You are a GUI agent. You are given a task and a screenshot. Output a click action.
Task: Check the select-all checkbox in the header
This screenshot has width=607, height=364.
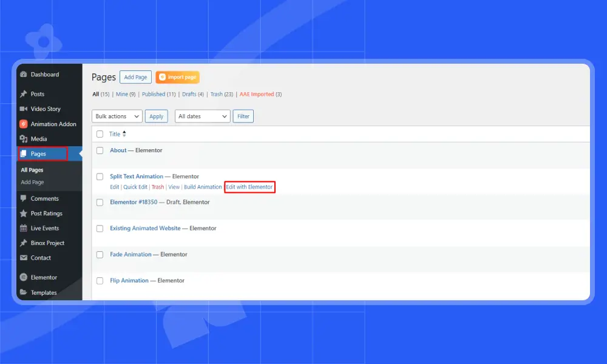(x=100, y=134)
